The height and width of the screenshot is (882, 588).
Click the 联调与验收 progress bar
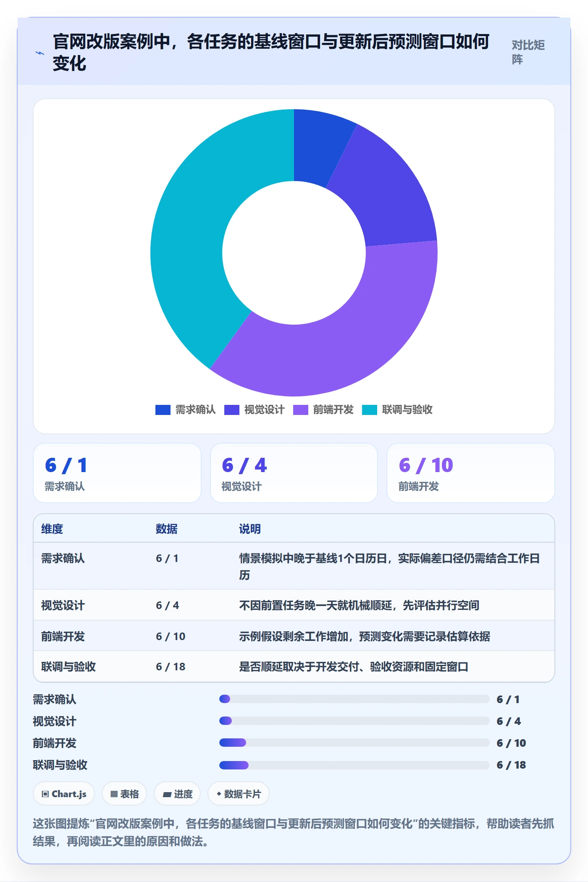pos(354,765)
